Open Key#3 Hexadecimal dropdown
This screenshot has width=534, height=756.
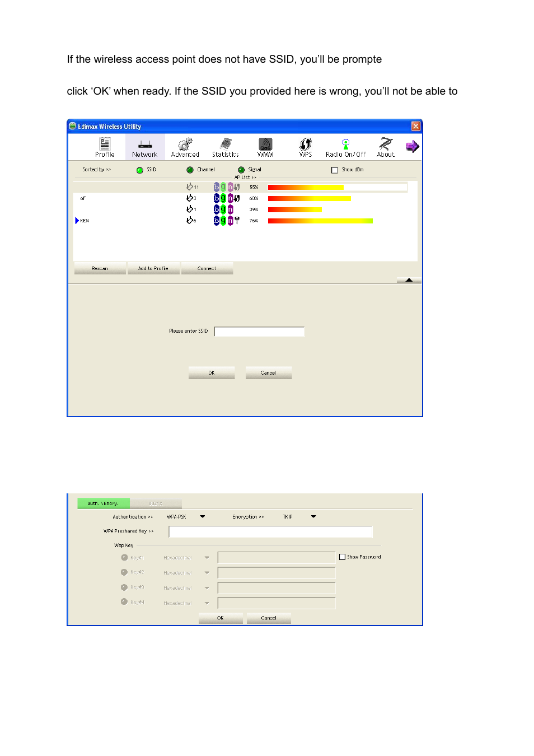(207, 588)
